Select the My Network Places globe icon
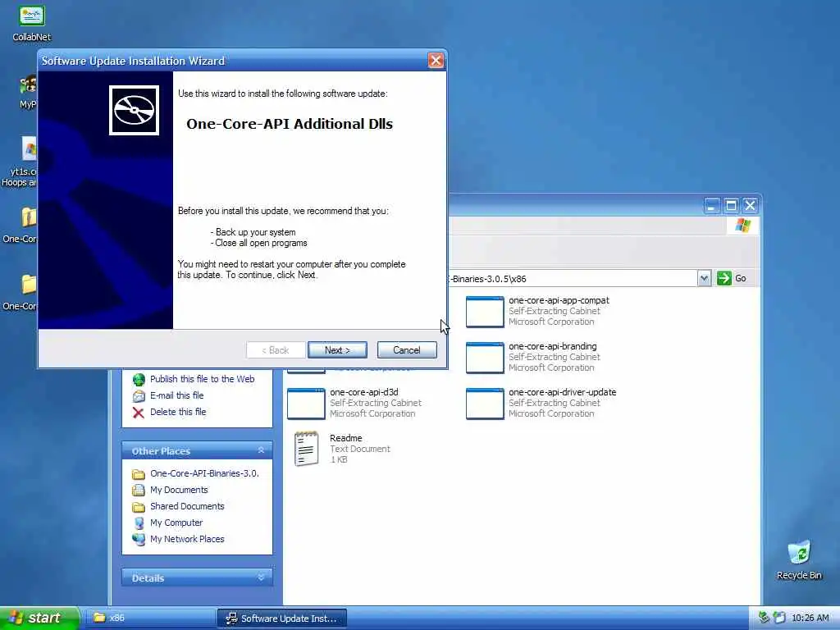Viewport: 840px width, 630px height. point(139,540)
